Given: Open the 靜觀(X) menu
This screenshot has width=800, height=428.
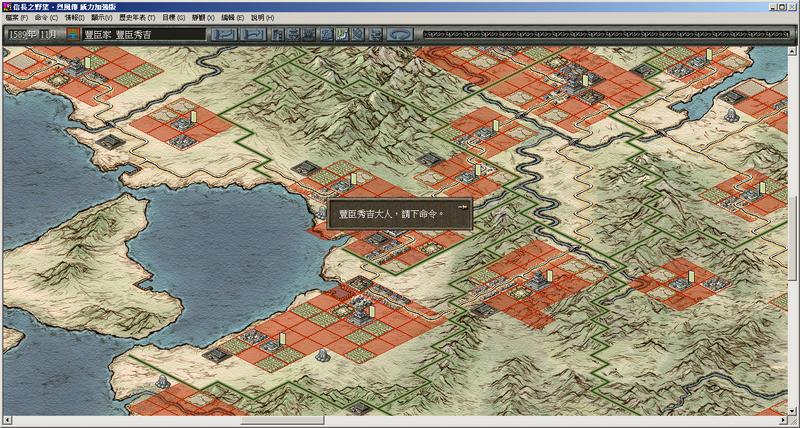Looking at the screenshot, I should coord(203,17).
